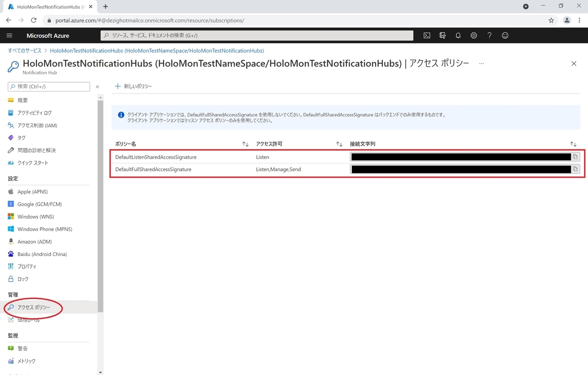Click the all services (すべてのサービス) breadcrumb
Image resolution: width=588 pixels, height=375 pixels.
pos(24,50)
